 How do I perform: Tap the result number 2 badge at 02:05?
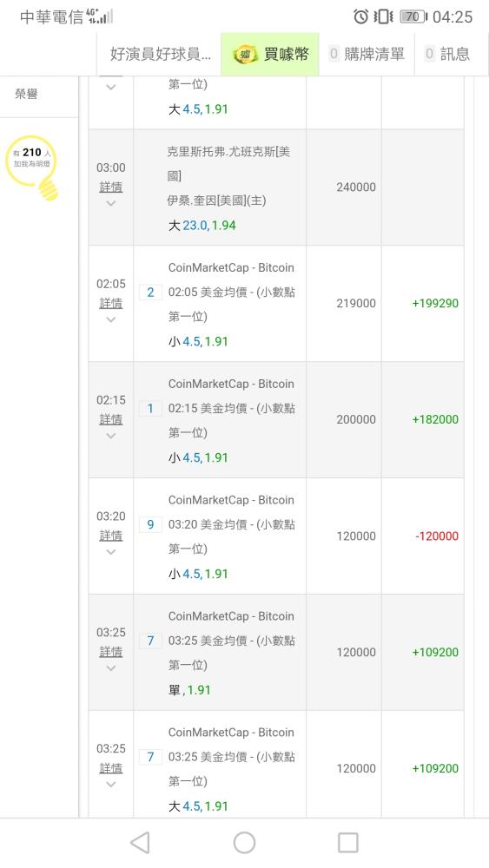150,293
